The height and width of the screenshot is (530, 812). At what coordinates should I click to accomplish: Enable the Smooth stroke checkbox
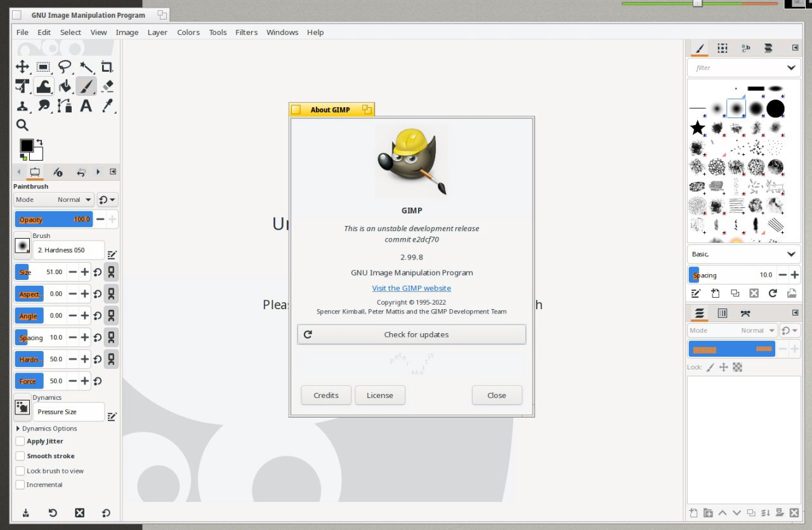point(20,456)
